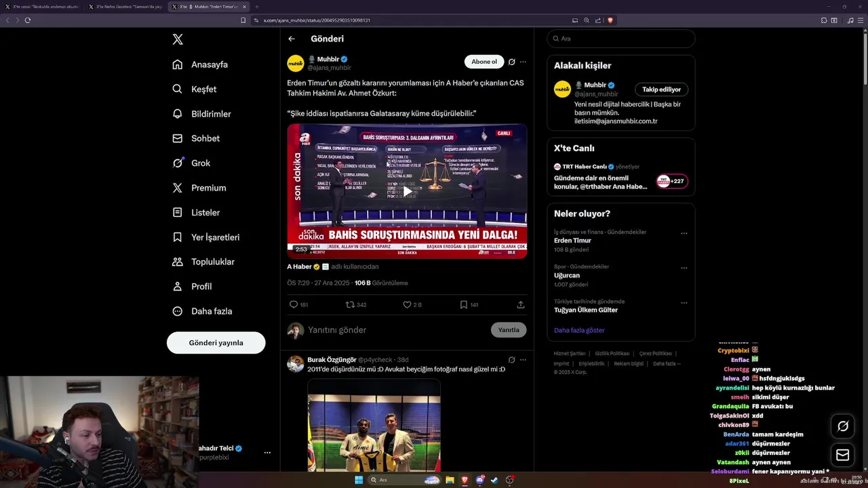Open photo in Burak Özgüngör's reply
The height and width of the screenshot is (488, 868).
click(374, 425)
